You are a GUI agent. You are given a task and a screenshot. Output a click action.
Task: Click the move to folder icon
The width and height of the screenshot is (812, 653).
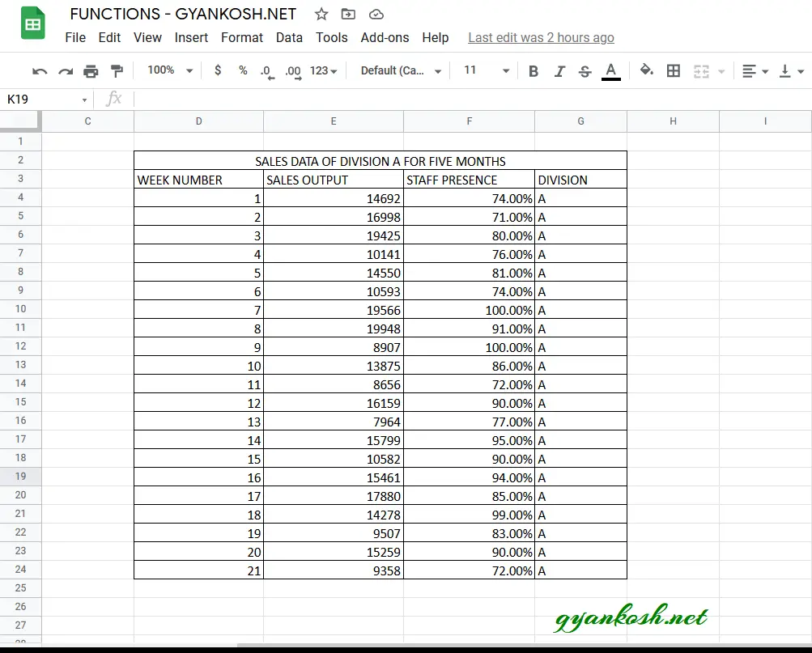point(348,14)
